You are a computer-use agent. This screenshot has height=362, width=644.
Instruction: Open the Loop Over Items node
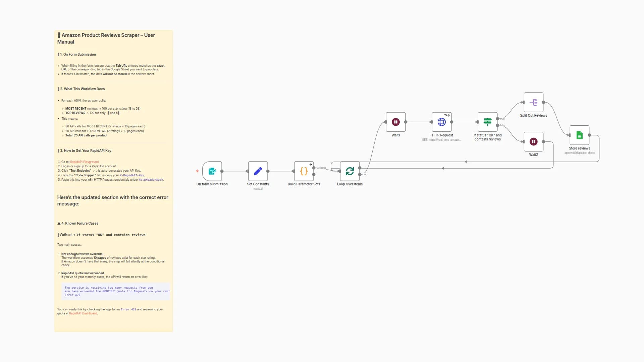point(350,171)
